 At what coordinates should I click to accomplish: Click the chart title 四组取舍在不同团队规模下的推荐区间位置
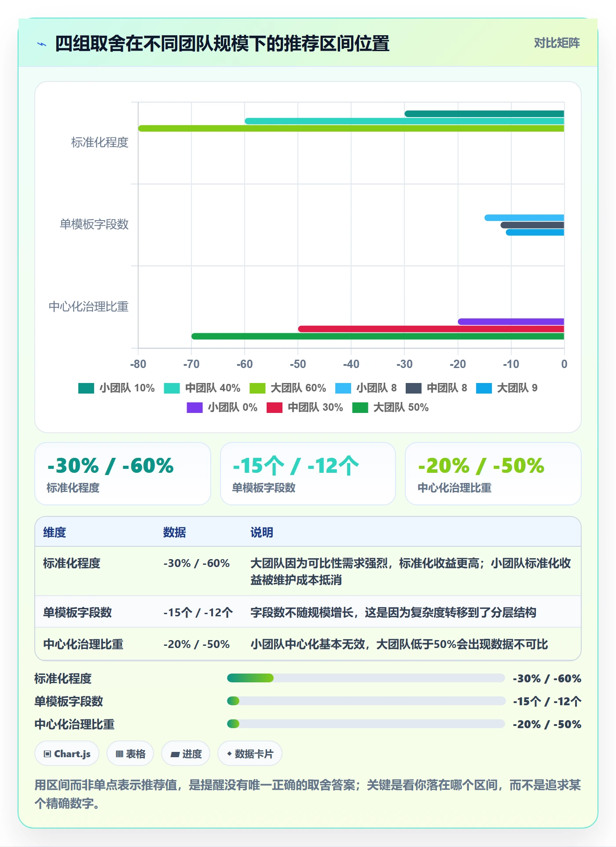pyautogui.click(x=222, y=44)
